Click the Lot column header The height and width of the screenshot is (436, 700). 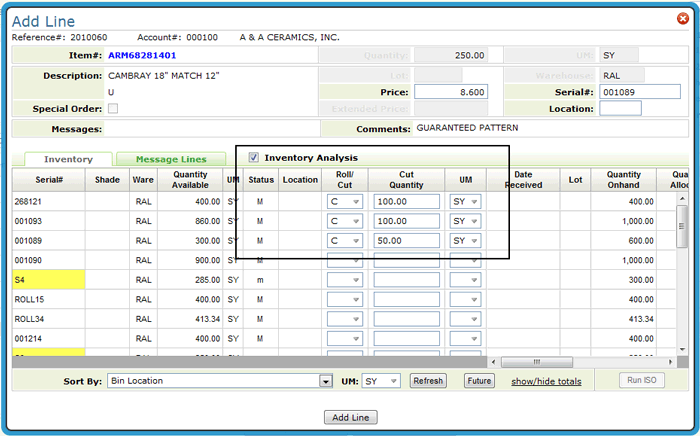(575, 180)
